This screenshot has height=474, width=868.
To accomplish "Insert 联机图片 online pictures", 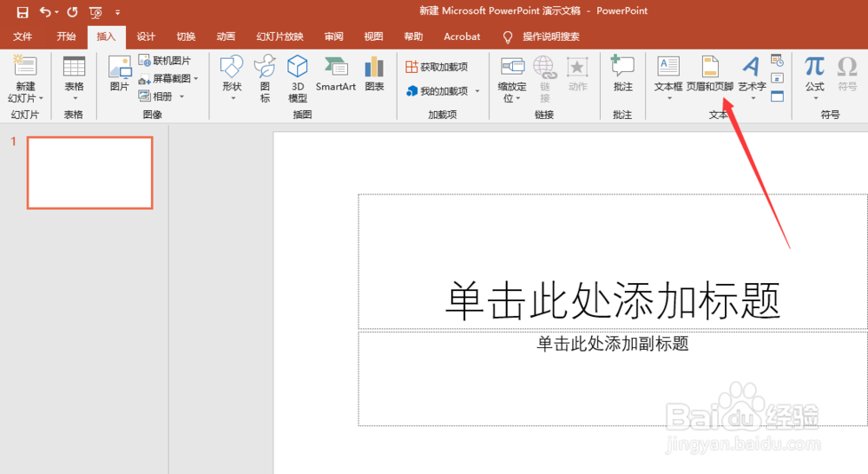I will 164,61.
